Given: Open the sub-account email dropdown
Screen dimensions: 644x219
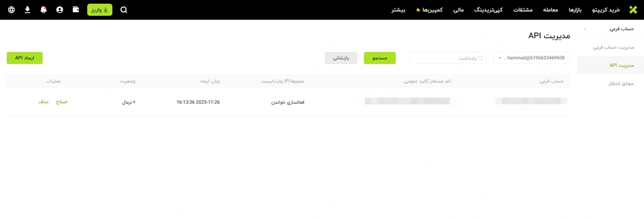Looking at the screenshot, I should [x=531, y=58].
